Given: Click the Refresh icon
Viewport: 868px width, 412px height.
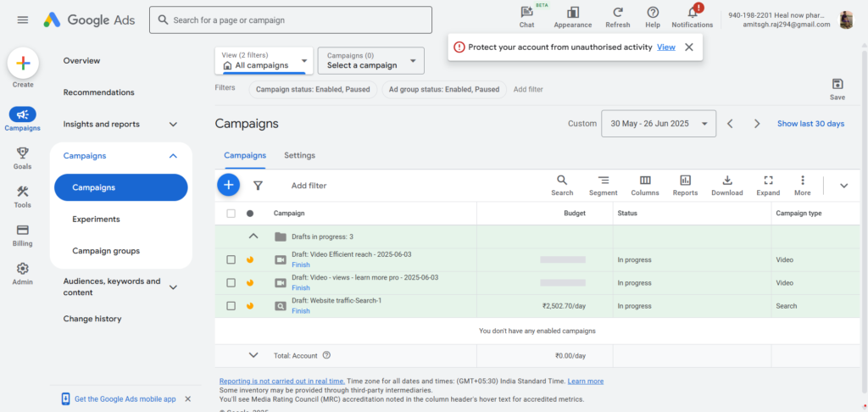Looking at the screenshot, I should point(618,17).
